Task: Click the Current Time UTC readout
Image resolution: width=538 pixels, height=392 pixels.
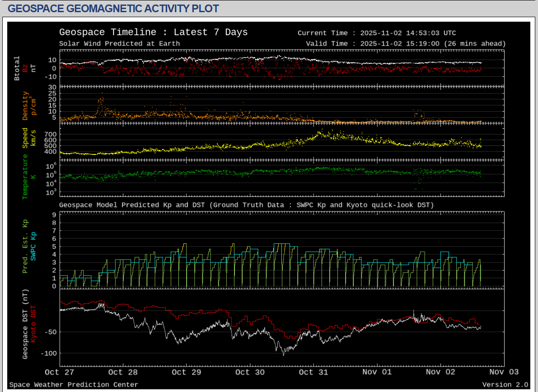Action: (x=377, y=33)
